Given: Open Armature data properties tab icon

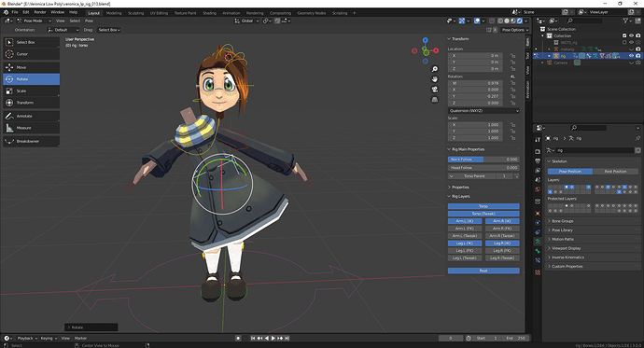Looking at the screenshot, I should pyautogui.click(x=538, y=242).
